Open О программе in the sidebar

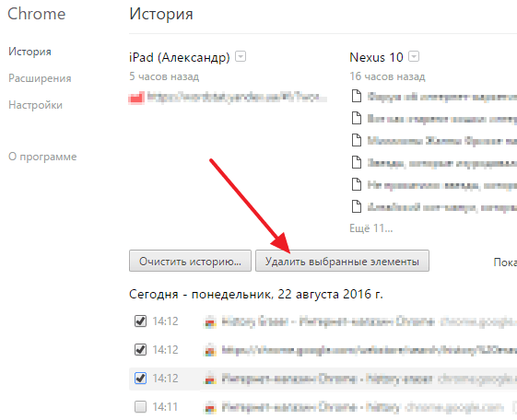pos(42,157)
